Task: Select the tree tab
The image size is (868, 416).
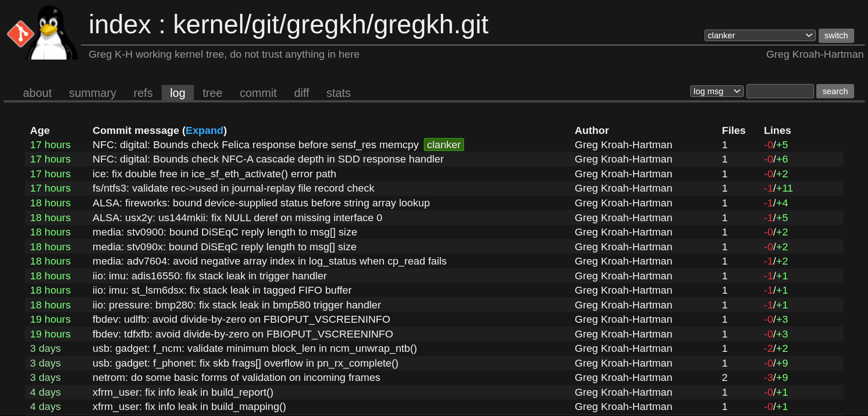Action: (x=212, y=93)
